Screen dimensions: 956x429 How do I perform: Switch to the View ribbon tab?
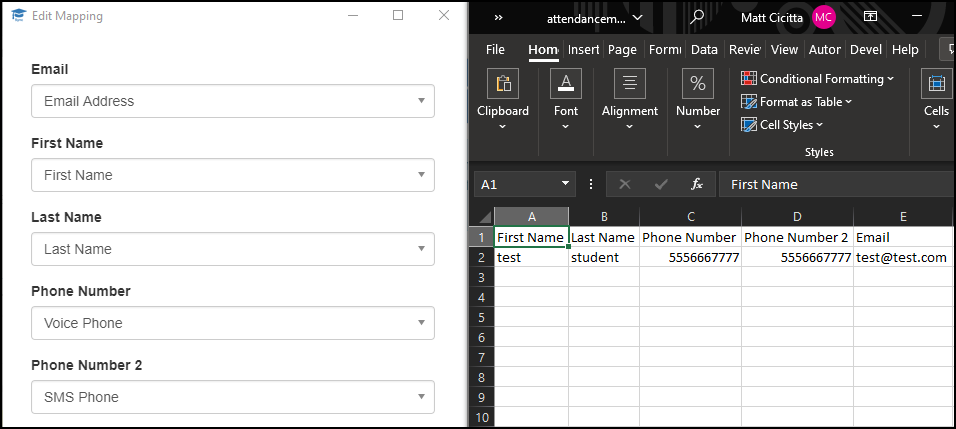[784, 50]
